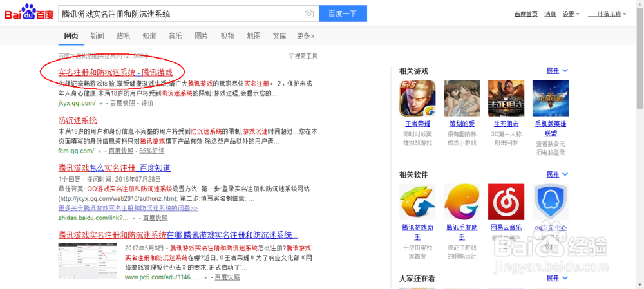
Task: Switch to 文库 tab
Action: click(x=279, y=35)
